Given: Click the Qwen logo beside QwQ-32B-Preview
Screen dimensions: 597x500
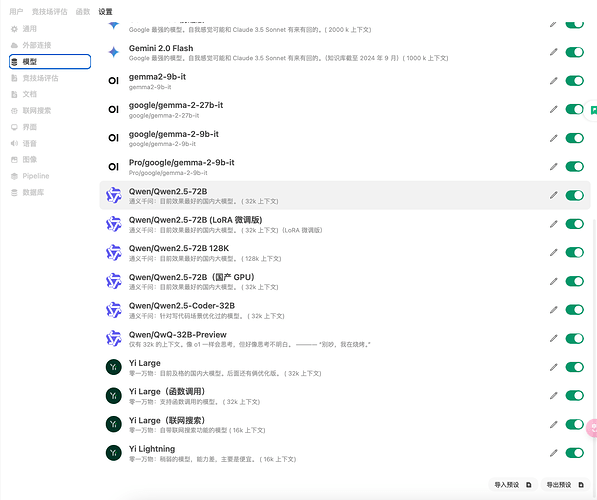Looking at the screenshot, I should pyautogui.click(x=113, y=339).
